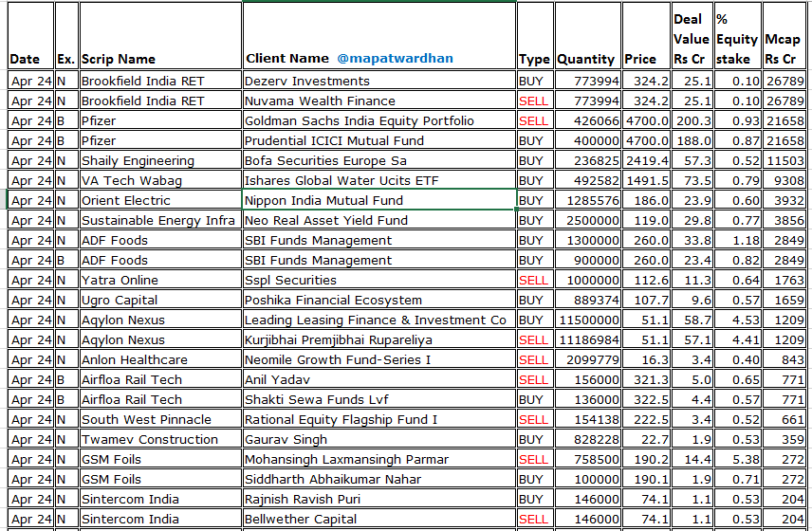Select the Anlon Healthcare scrip cell

160,359
